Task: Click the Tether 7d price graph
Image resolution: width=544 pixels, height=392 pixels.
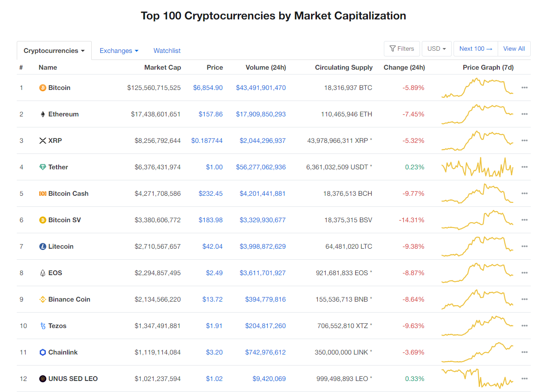Action: tap(477, 167)
